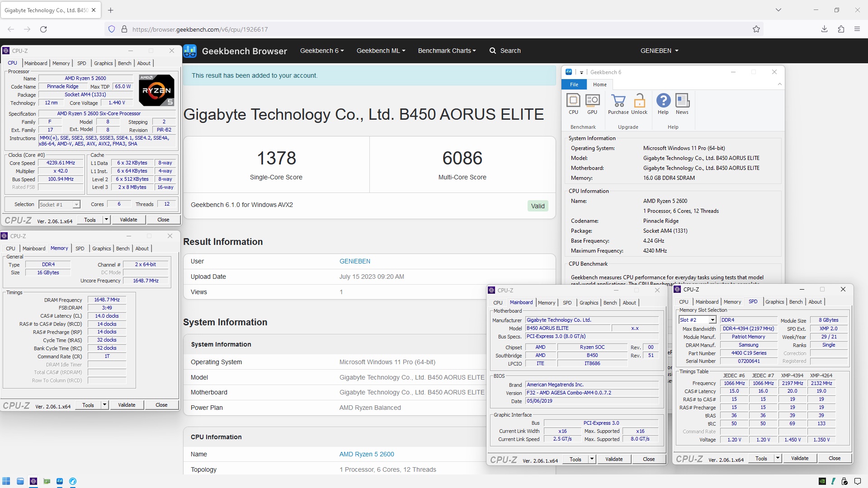
Task: Click the CPU benchmark icon in Geekbench 6
Action: (x=573, y=103)
